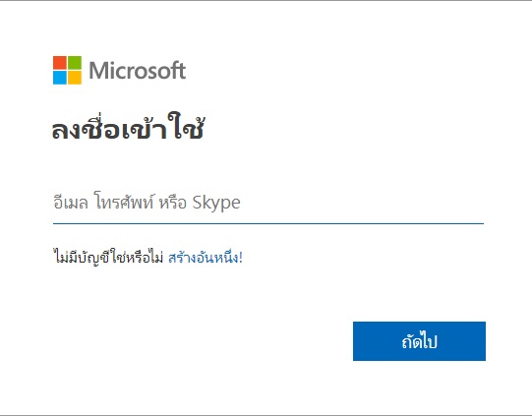Click the ไม่มีบัญชีใช่หรือไม่ text label

[x=108, y=258]
